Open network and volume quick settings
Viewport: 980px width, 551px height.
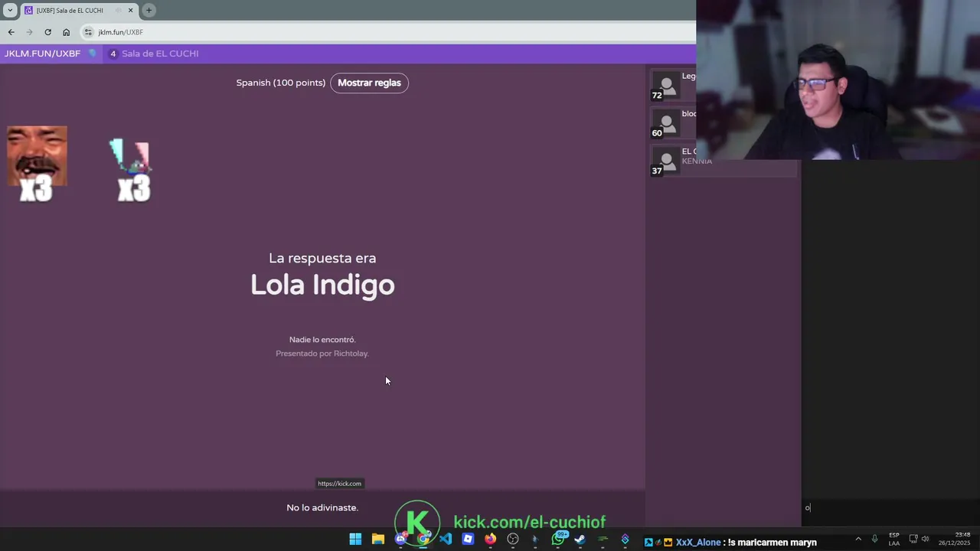(919, 539)
